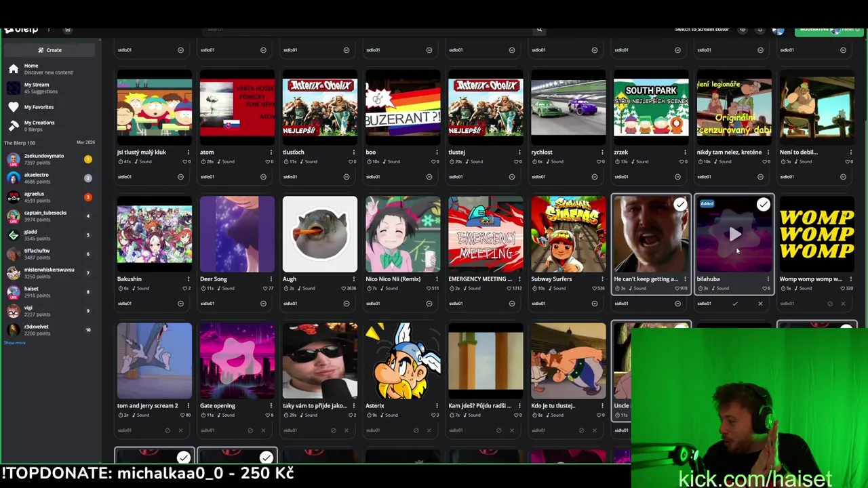Click X icon under Asterix card
Image resolution: width=868 pixels, height=488 pixels.
(x=429, y=430)
